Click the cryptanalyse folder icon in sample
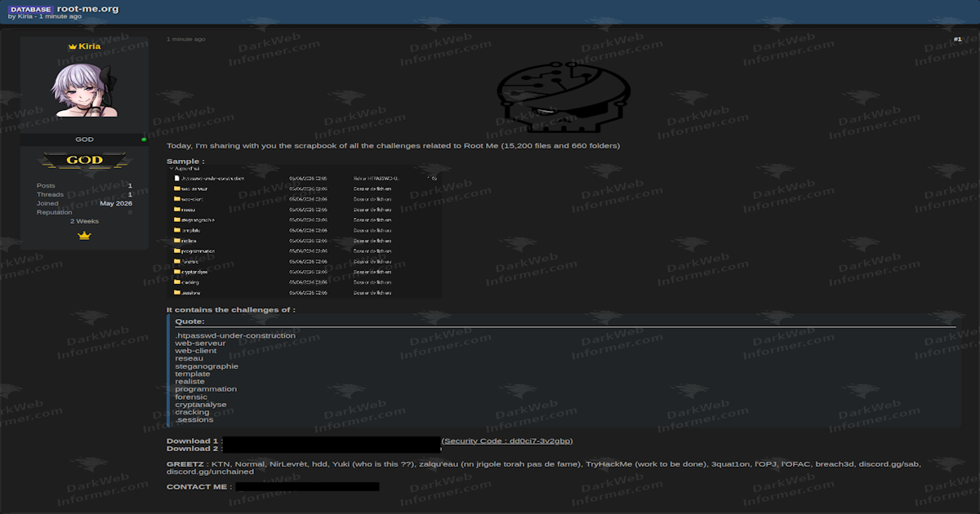980x514 pixels. pyautogui.click(x=176, y=272)
